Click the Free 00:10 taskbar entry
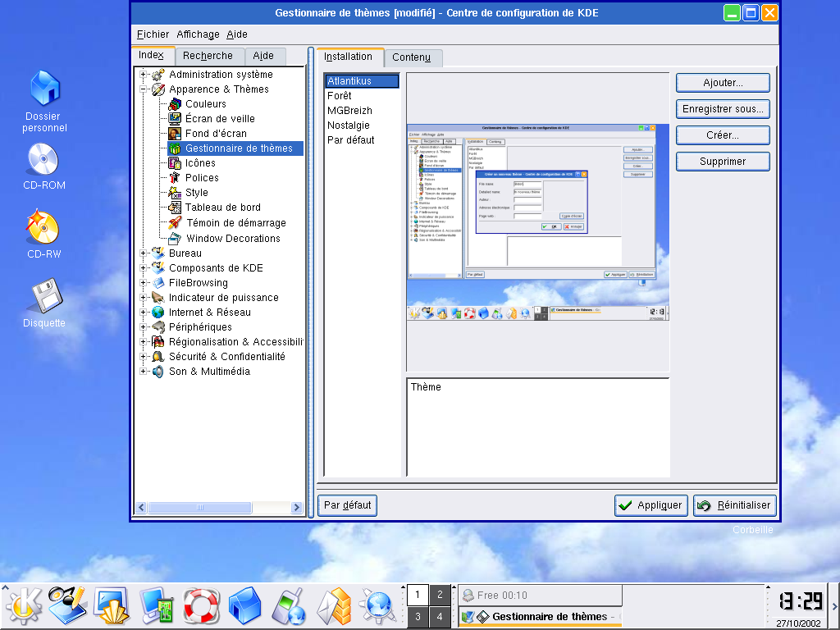 coord(540,596)
